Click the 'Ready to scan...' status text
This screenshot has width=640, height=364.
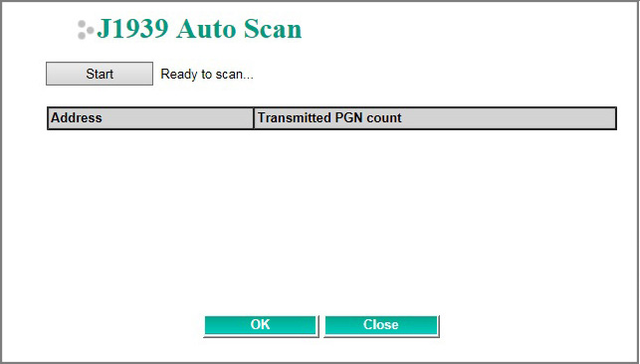coord(207,75)
